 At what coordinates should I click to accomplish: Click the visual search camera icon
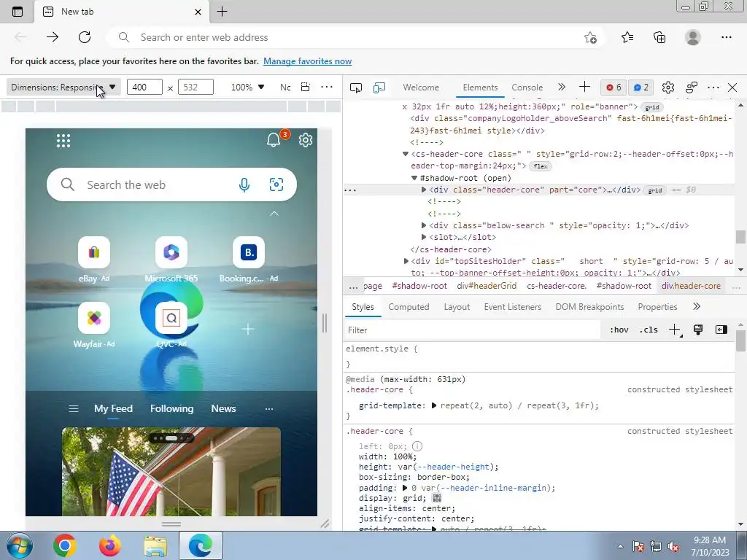[276, 184]
